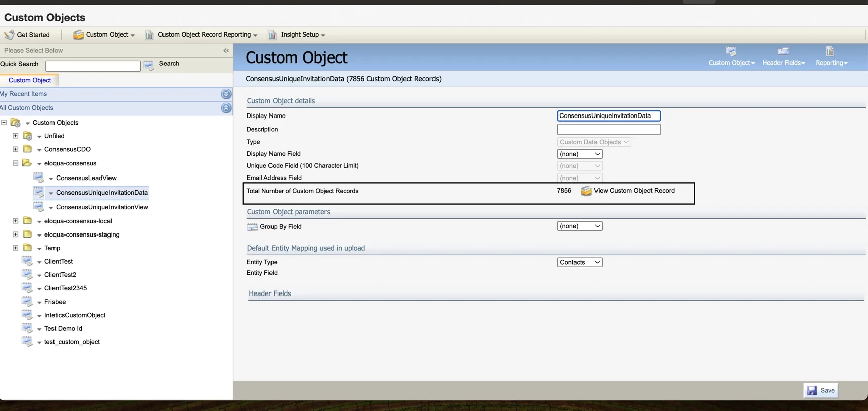Collapse the All Custom Objects section

tap(226, 108)
